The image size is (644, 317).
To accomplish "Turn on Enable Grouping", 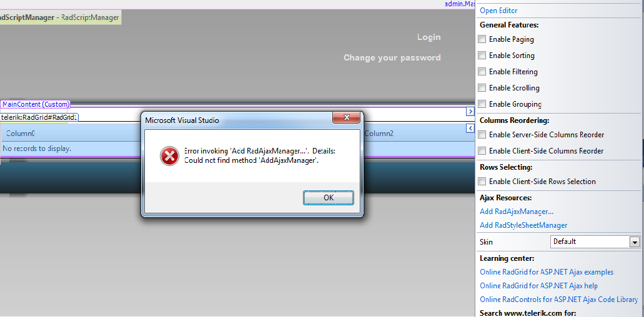I will (482, 104).
